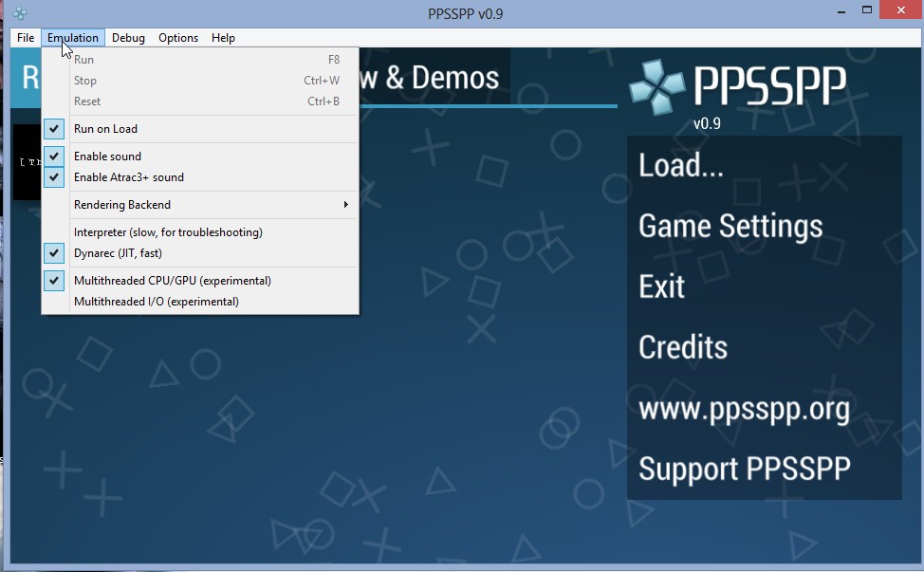Toggle Multithreaded CPU/GPU (experimental)

click(x=172, y=281)
